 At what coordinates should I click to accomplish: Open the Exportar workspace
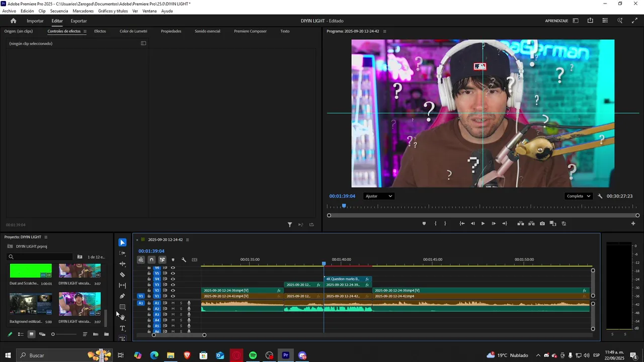pos(78,21)
